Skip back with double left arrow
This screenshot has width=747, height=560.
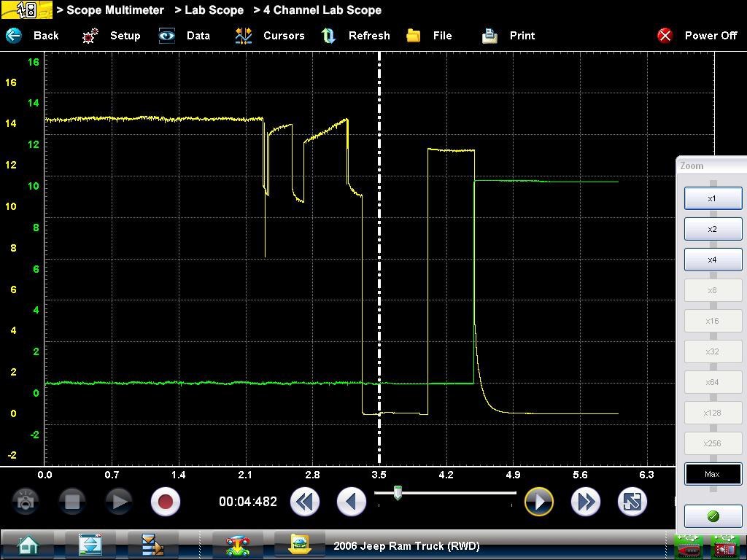[304, 502]
